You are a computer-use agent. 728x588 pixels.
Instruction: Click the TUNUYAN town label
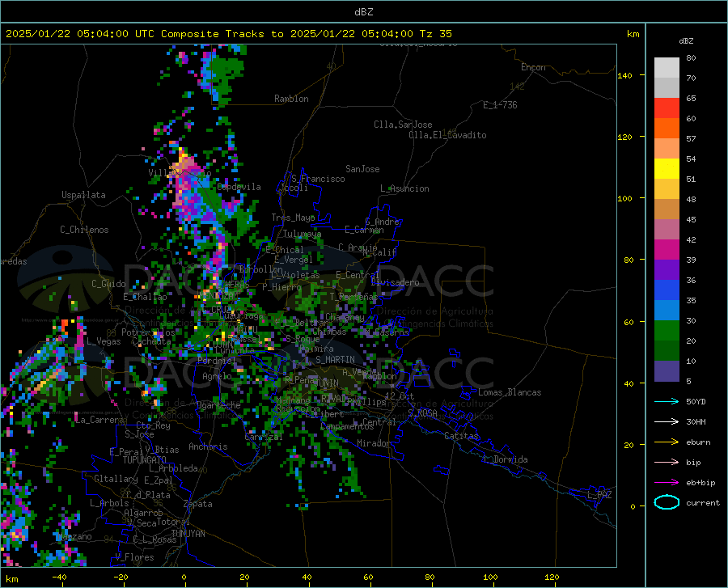(x=188, y=534)
